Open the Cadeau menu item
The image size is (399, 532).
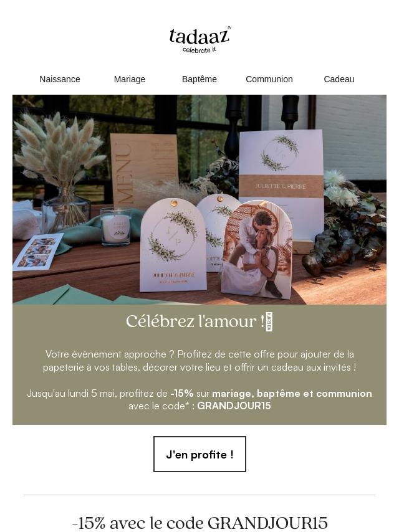(x=339, y=79)
